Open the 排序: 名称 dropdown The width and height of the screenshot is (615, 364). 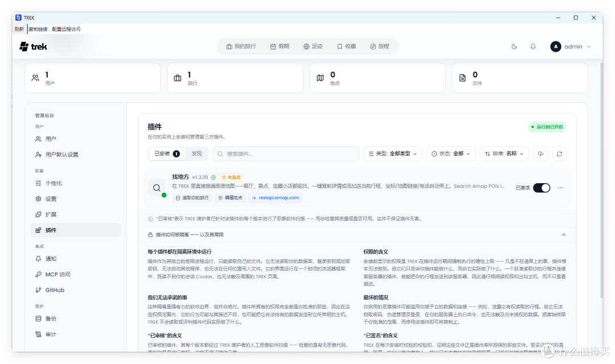504,154
